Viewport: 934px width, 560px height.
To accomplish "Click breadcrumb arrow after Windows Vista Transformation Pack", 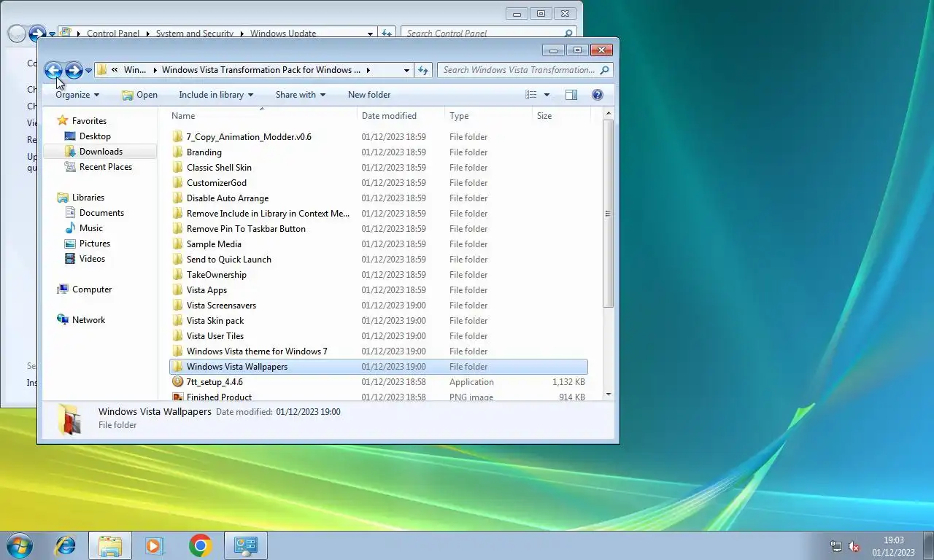I will click(x=368, y=70).
